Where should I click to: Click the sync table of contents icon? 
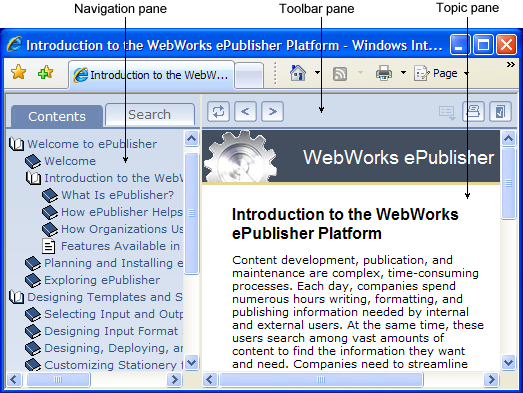click(x=218, y=111)
